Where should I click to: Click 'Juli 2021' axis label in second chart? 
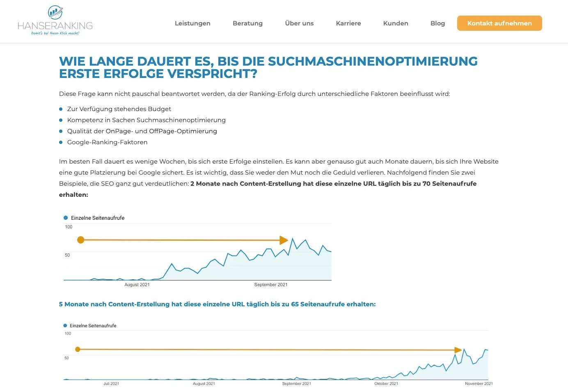pyautogui.click(x=111, y=384)
